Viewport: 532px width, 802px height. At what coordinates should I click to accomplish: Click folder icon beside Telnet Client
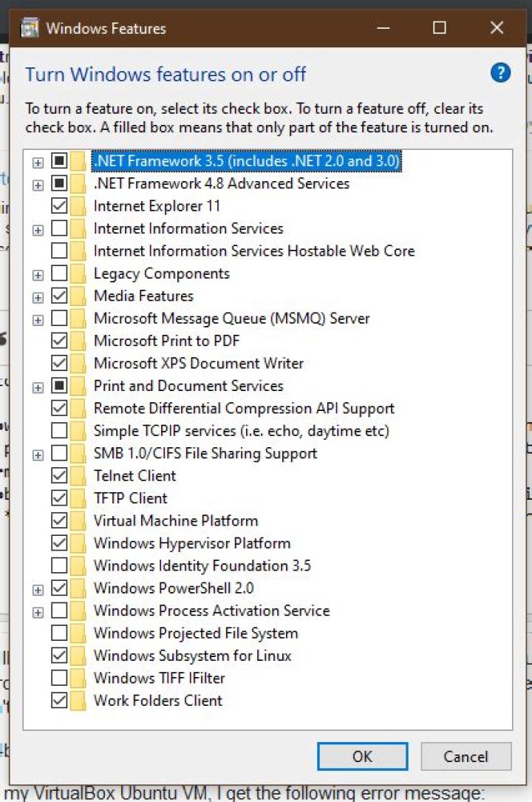click(78, 476)
